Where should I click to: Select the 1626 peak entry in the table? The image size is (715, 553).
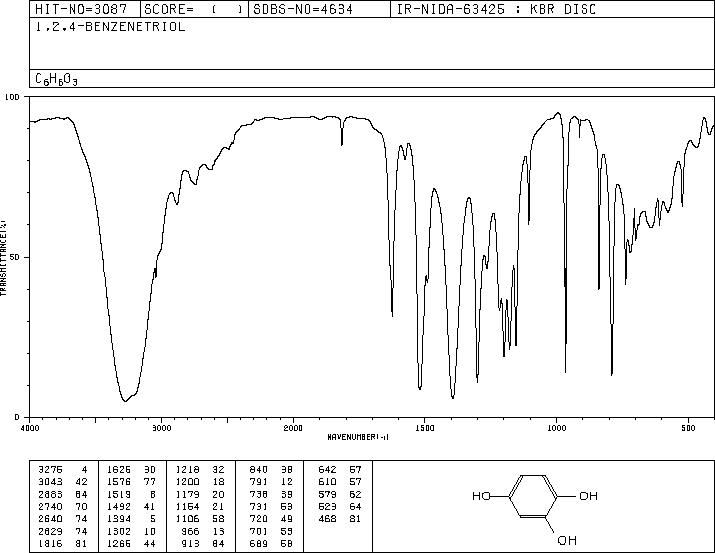click(131, 470)
